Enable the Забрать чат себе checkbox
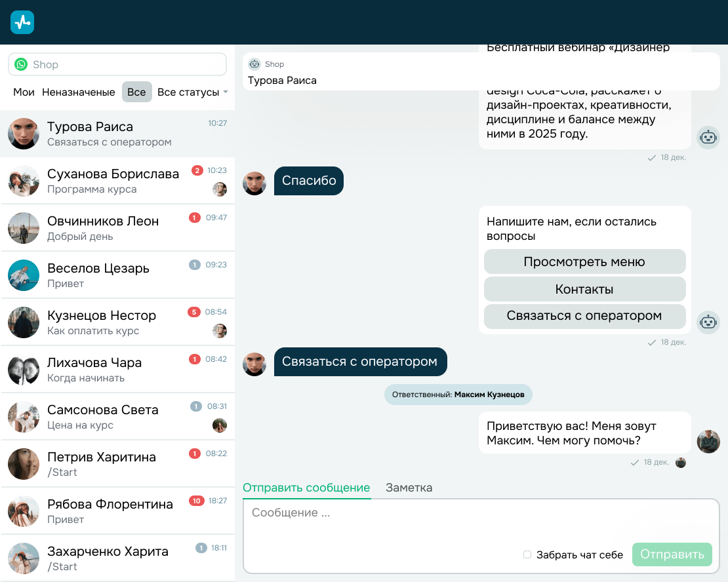Image resolution: width=728 pixels, height=582 pixels. [527, 554]
